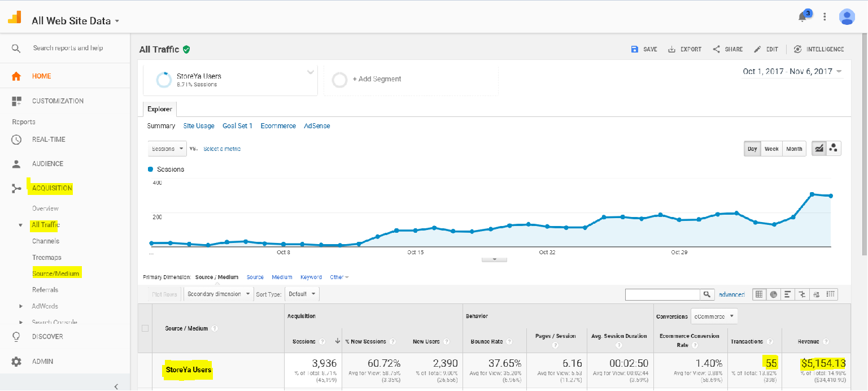Open the Intelligence panel icon
868x391 pixels.
pos(797,49)
